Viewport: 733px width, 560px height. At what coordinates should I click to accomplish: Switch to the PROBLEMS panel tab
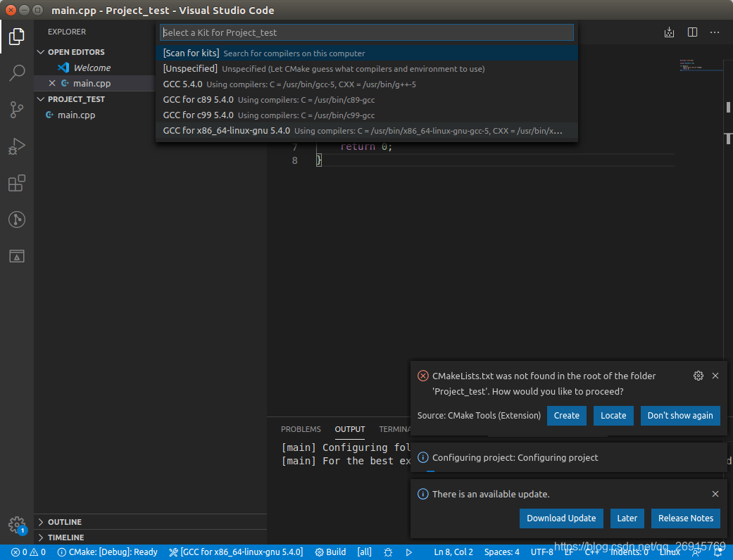click(301, 428)
